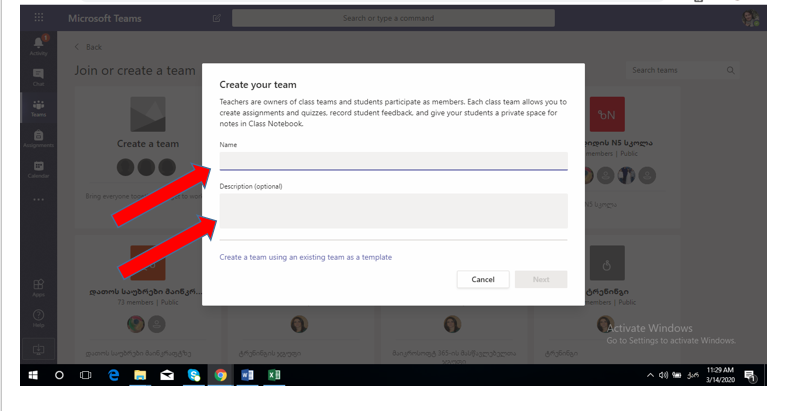Open the Windows notification center icon
808x411 pixels.
click(750, 376)
